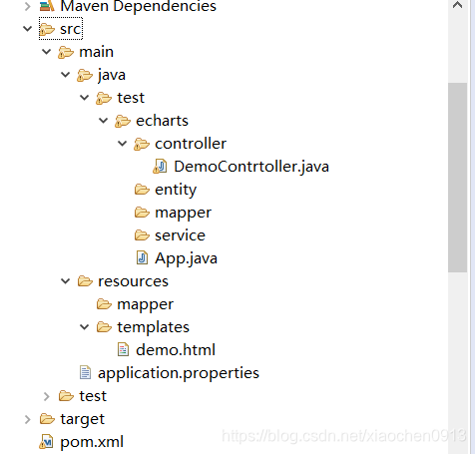
Task: Select the entity folder label
Action: tap(176, 190)
